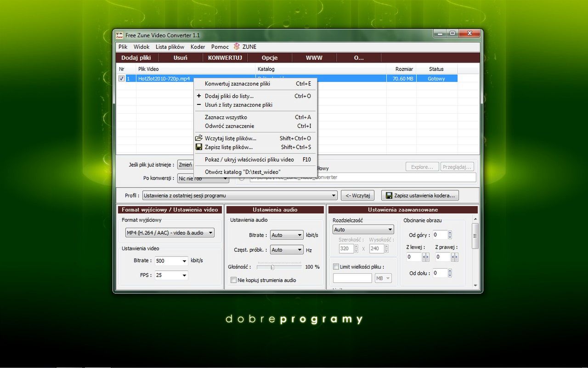Click the floppy icon on Zapisz ustawienia kodera
The width and height of the screenshot is (588, 368).
[389, 195]
